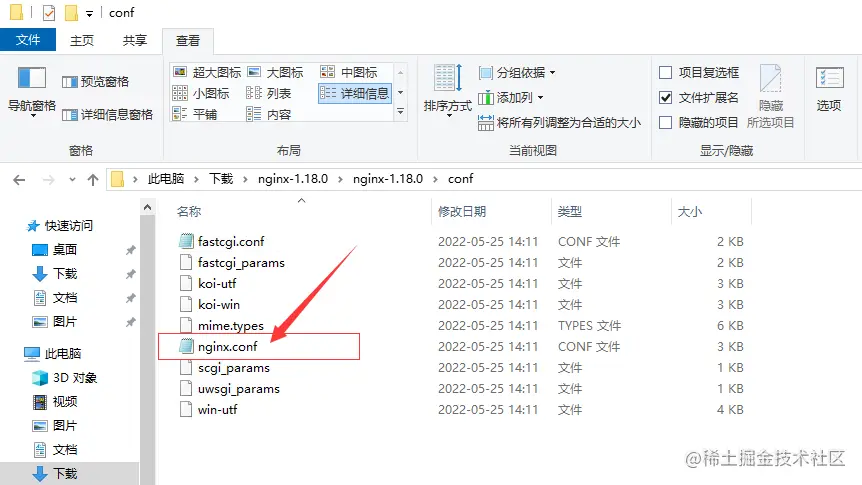
Task: Sort by the 修改日期 column header
Action: [462, 212]
